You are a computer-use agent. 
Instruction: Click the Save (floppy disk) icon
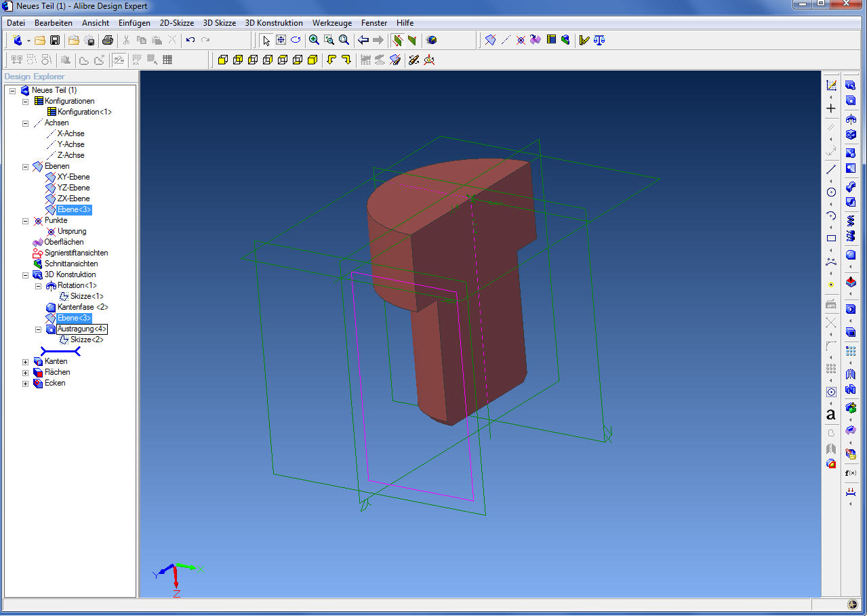point(55,40)
